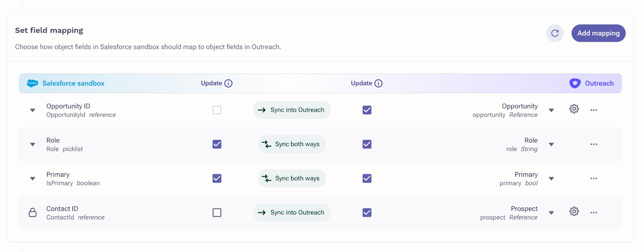The width and height of the screenshot is (644, 252).
Task: Uncheck Outreach update checkbox for Prospect row
Action: 367,213
